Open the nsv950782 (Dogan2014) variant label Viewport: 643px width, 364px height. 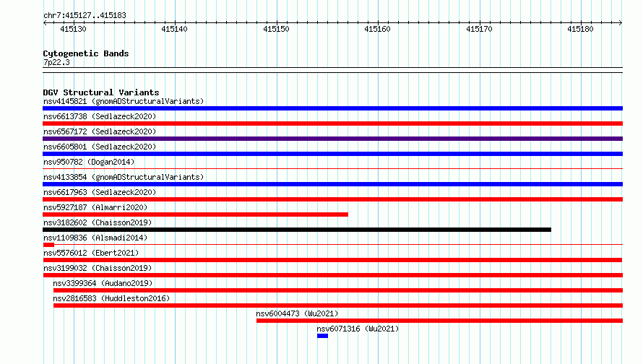click(x=89, y=162)
